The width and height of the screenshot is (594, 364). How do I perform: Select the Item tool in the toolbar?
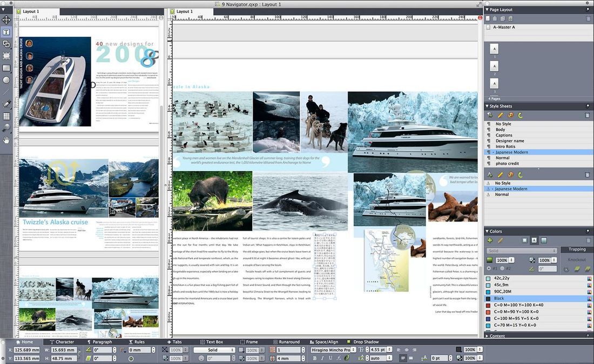(6, 19)
